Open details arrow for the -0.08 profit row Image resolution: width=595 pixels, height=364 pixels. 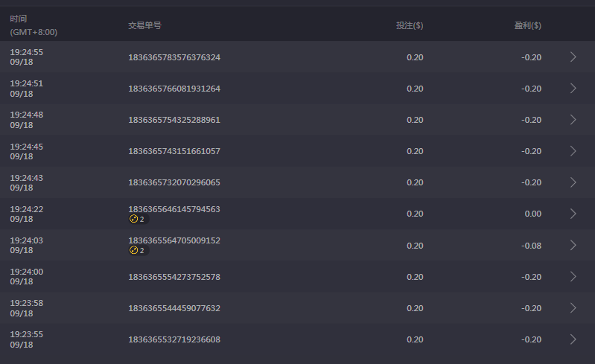573,245
